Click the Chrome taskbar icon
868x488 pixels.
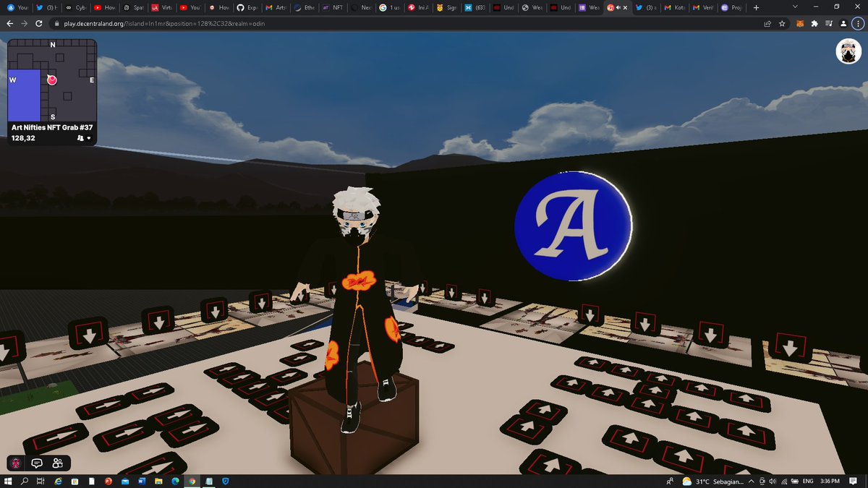tap(192, 481)
